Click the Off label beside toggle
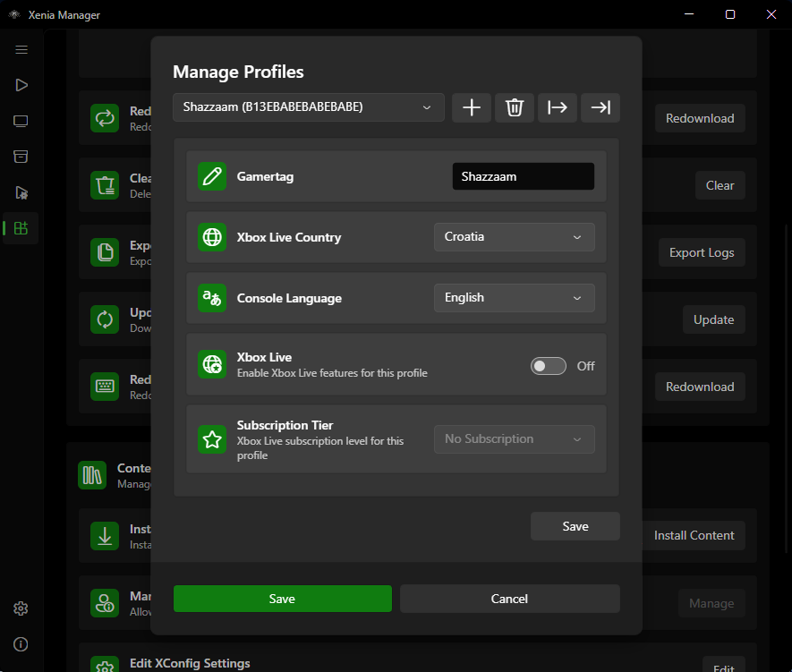Viewport: 792px width, 672px height. point(586,366)
